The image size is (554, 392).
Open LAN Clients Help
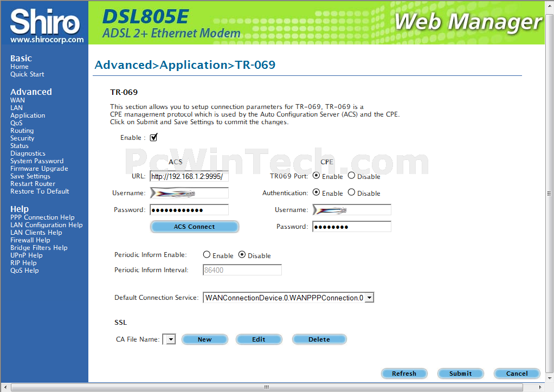[x=36, y=233]
